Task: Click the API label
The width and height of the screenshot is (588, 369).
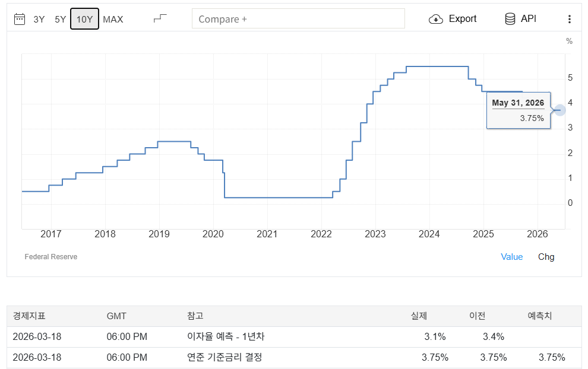Action: [x=529, y=19]
